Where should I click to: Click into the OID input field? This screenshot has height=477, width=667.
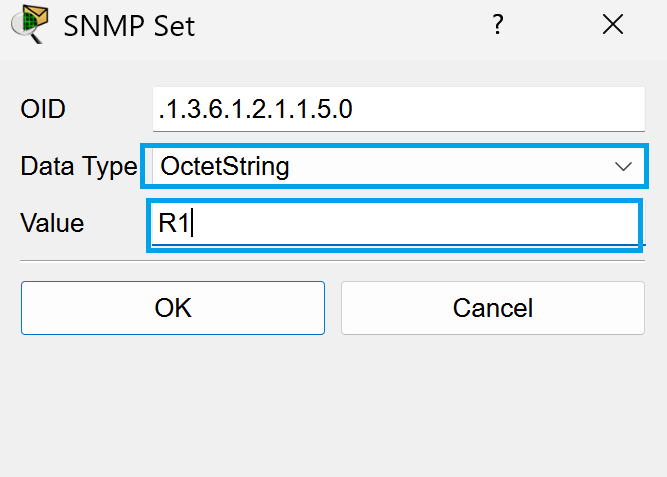(x=399, y=109)
